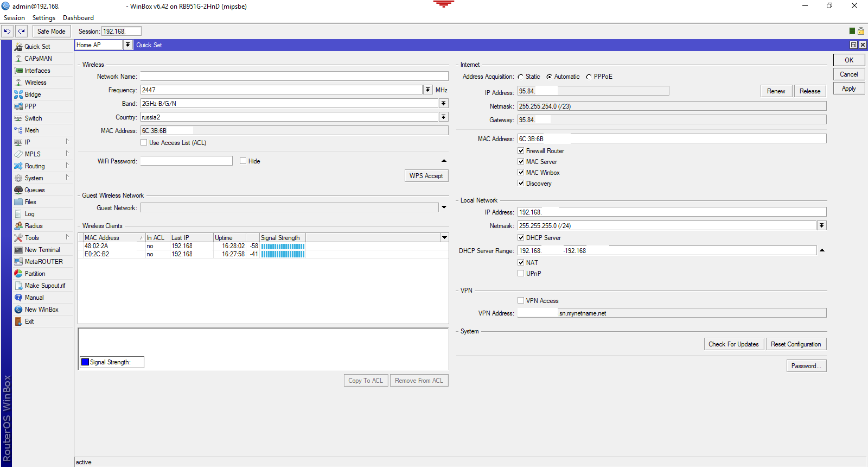
Task: Open the Band dropdown arrow
Action: [x=444, y=103]
